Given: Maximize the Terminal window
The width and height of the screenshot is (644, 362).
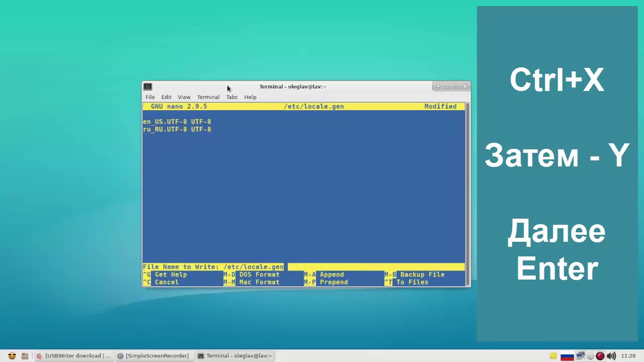Looking at the screenshot, I should pos(456,86).
